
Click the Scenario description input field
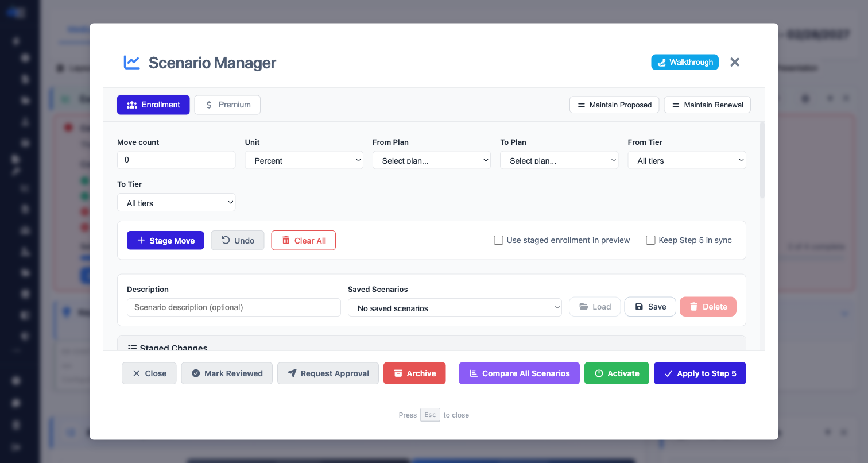click(234, 307)
